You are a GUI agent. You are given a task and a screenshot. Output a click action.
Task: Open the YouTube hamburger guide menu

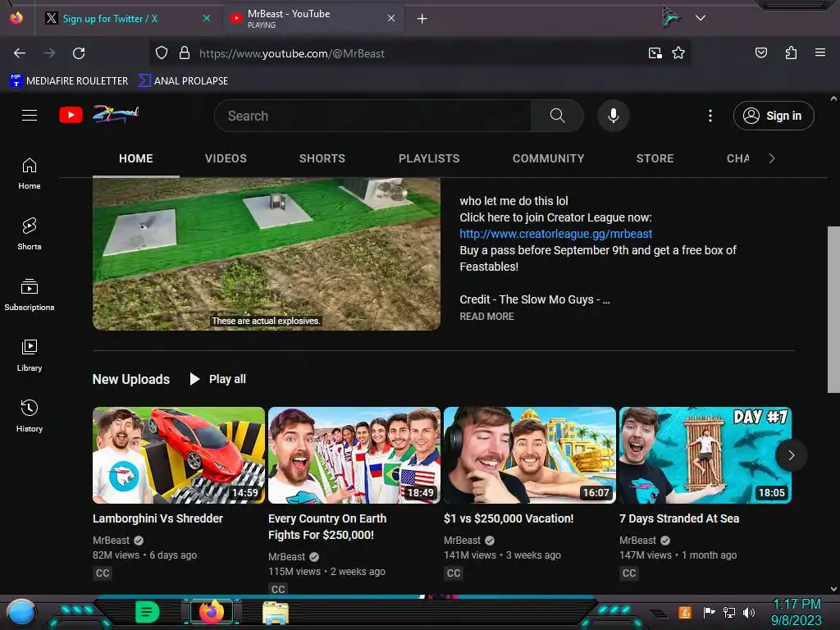[30, 115]
